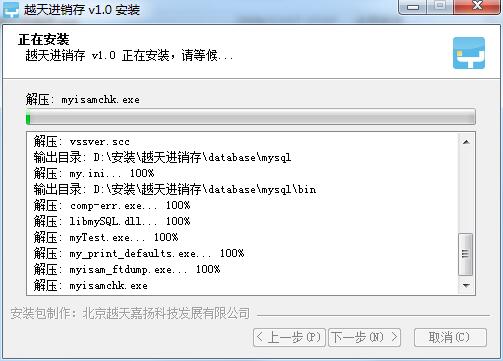The image size is (503, 361).
Task: Click the blue application logo in header
Action: [469, 53]
